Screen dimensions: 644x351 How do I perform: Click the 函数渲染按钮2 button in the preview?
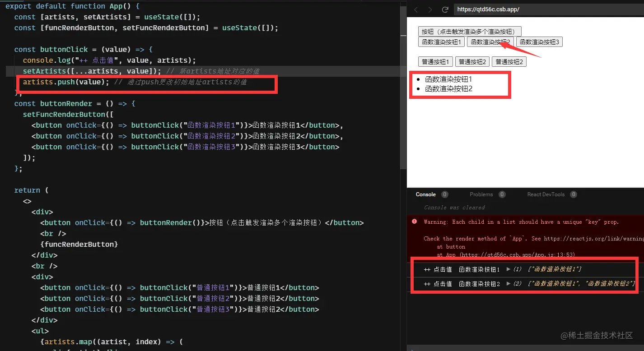pyautogui.click(x=490, y=42)
